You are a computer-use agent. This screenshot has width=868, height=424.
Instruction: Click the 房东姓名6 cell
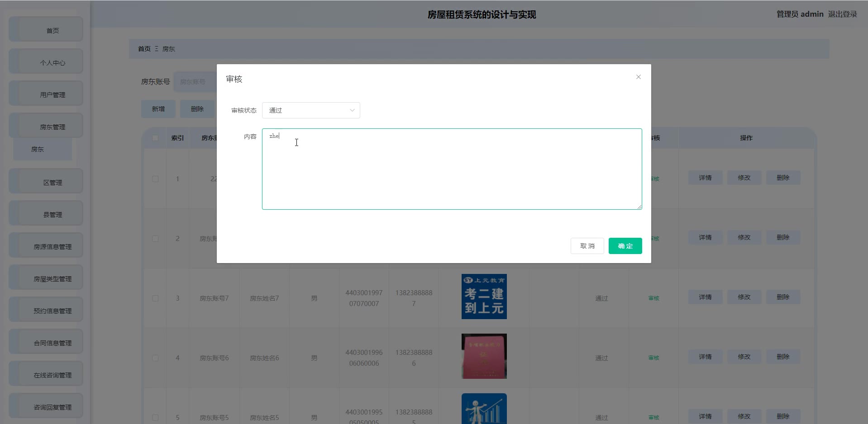[264, 358]
